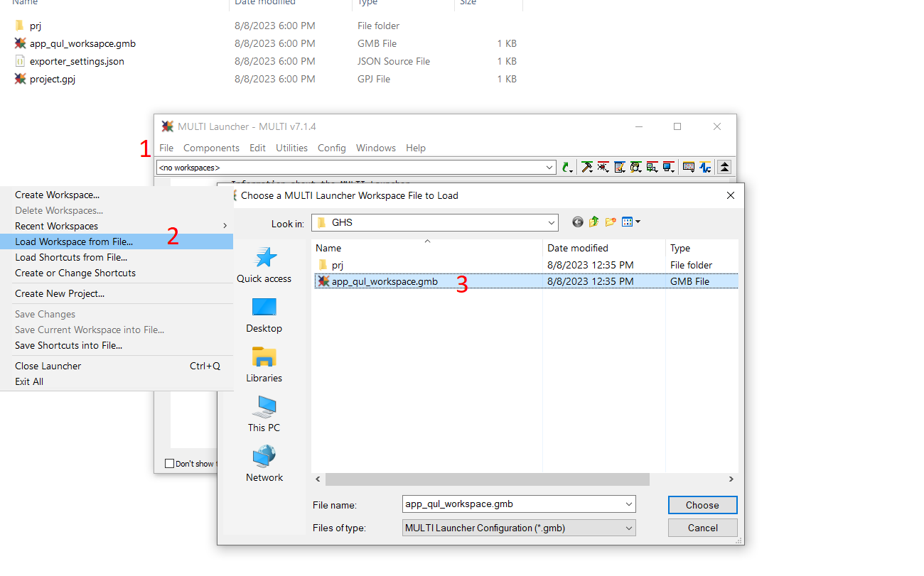Create a new folder in the dialog

click(x=610, y=222)
